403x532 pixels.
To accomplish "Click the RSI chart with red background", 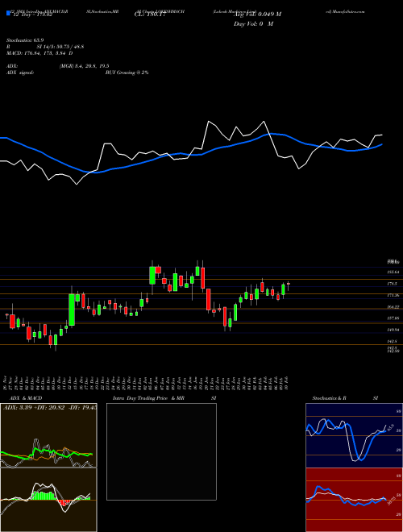I will (x=354, y=500).
